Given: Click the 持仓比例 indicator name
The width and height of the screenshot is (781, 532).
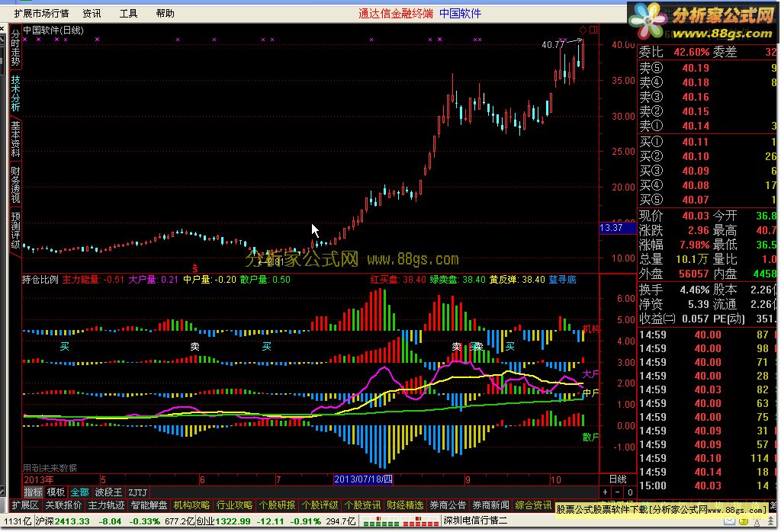Looking at the screenshot, I should [x=40, y=280].
